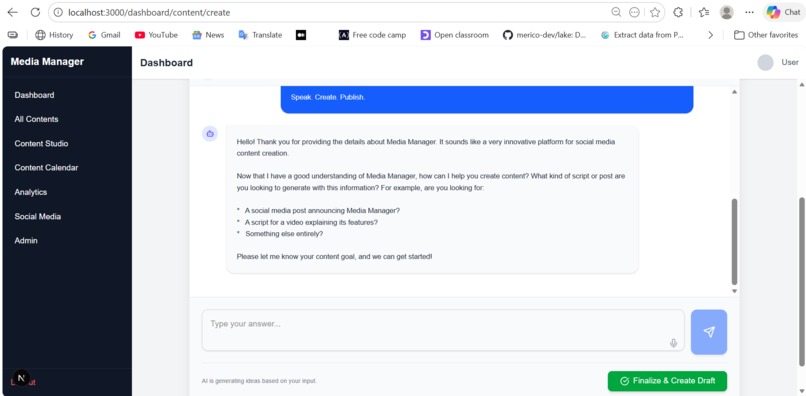Expand the bookmarks overflow chevron
The image size is (806, 396).
click(710, 35)
